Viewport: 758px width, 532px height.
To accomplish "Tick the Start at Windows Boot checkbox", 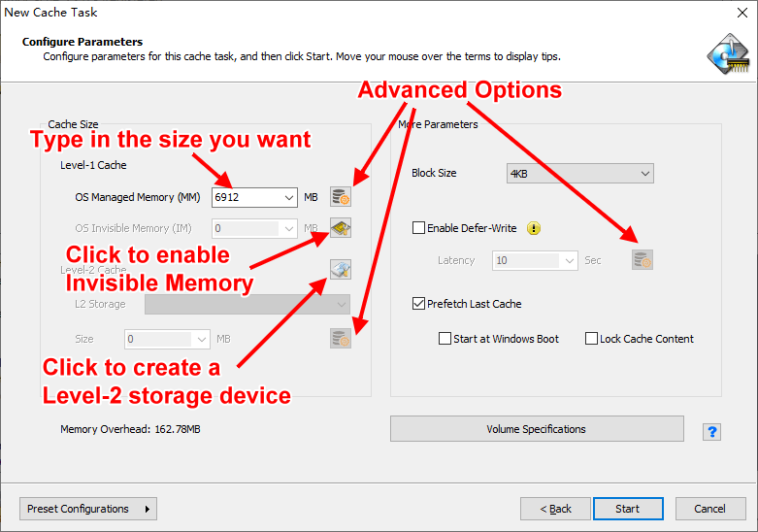I will coord(445,338).
